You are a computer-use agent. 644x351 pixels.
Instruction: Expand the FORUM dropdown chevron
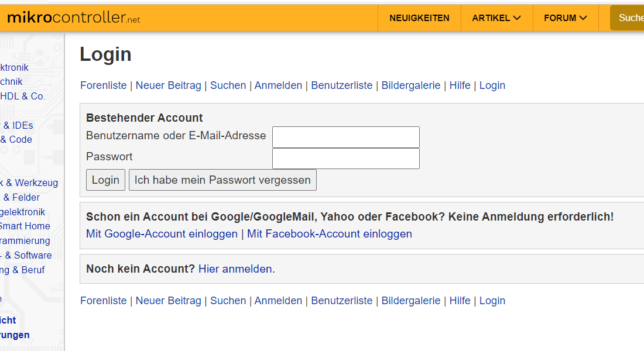click(583, 18)
